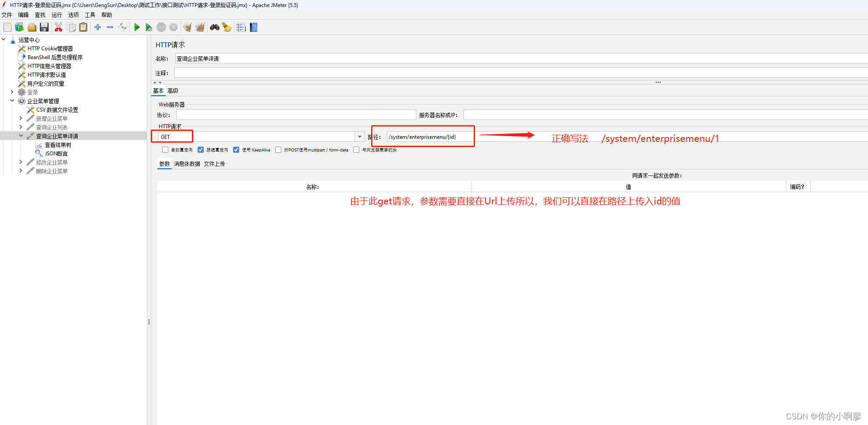This screenshot has height=425, width=868.
Task: Uncheck the 使用 KeepAlive checkbox
Action: click(x=236, y=150)
